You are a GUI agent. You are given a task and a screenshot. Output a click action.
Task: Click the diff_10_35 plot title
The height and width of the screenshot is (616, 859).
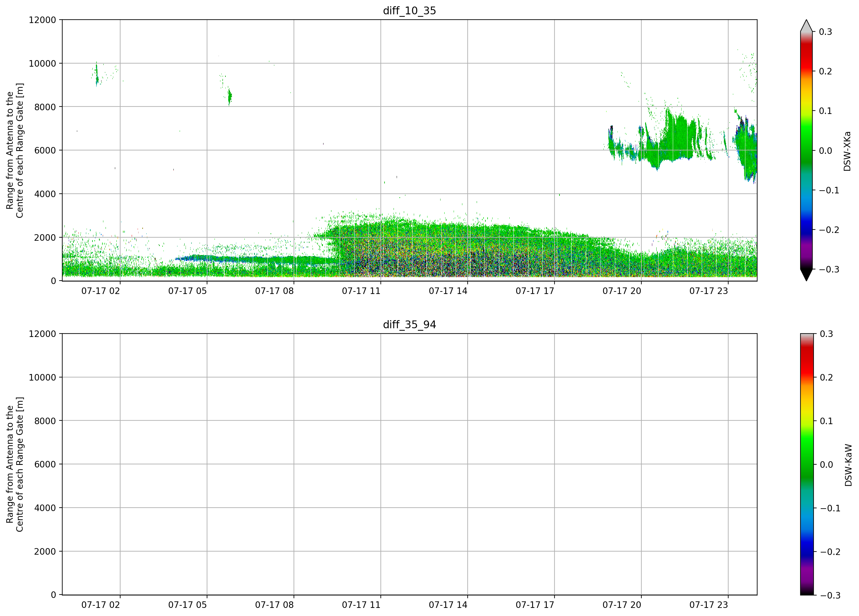coord(409,11)
